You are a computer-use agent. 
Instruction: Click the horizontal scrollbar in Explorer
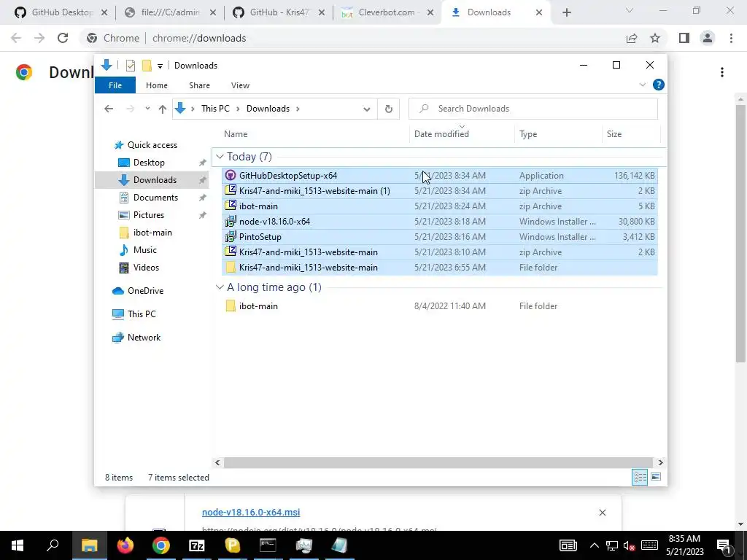click(x=438, y=462)
